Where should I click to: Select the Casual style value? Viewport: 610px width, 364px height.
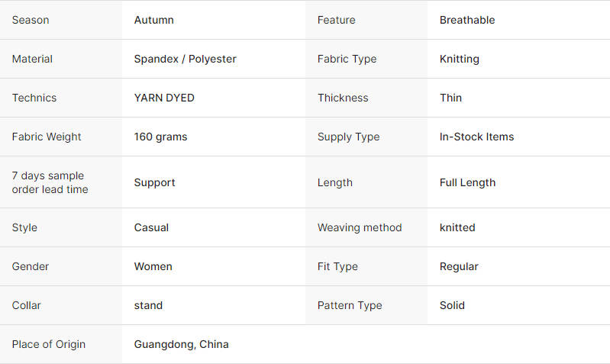[151, 227]
